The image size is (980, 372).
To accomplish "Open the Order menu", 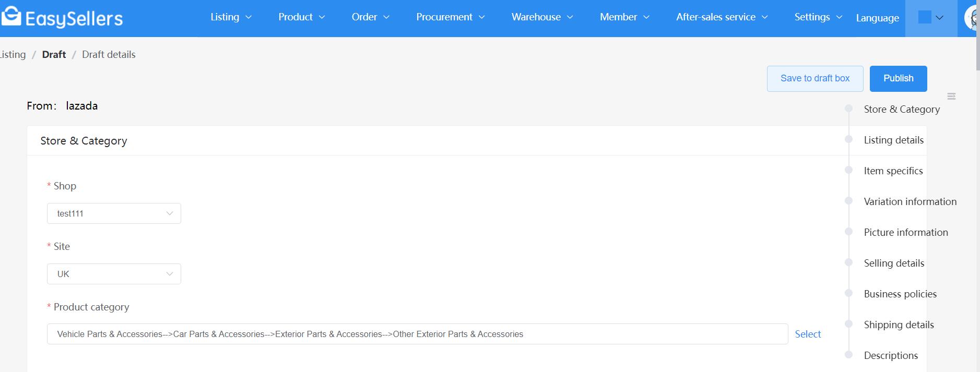I will click(370, 17).
